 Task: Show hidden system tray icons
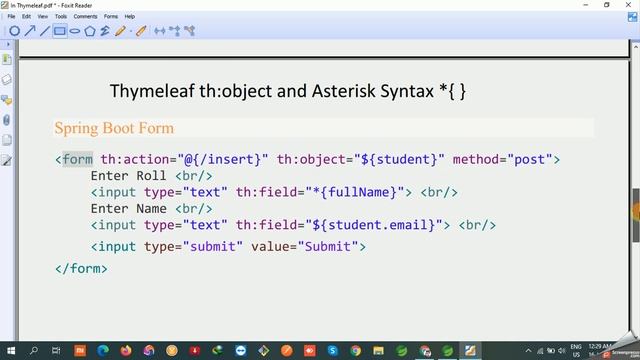(528, 351)
